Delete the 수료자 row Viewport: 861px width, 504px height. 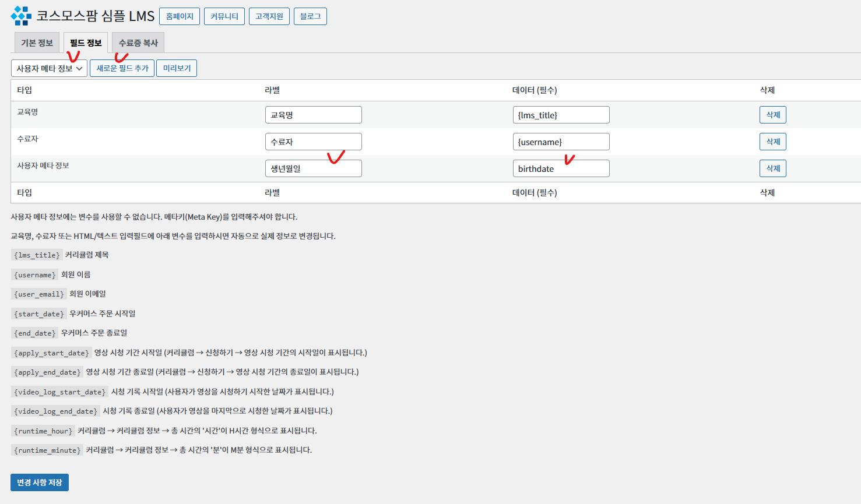click(773, 142)
